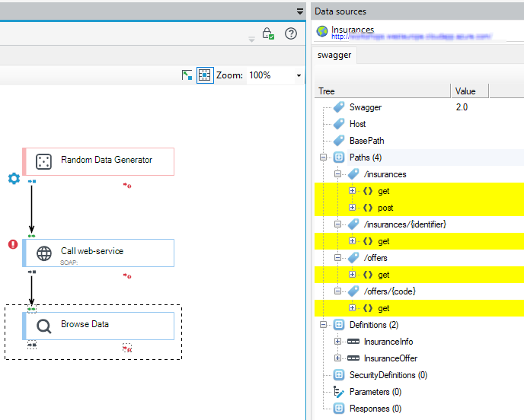Click the globe icon in Call web-service node
Screen dimensions: 524x420
tap(43, 253)
